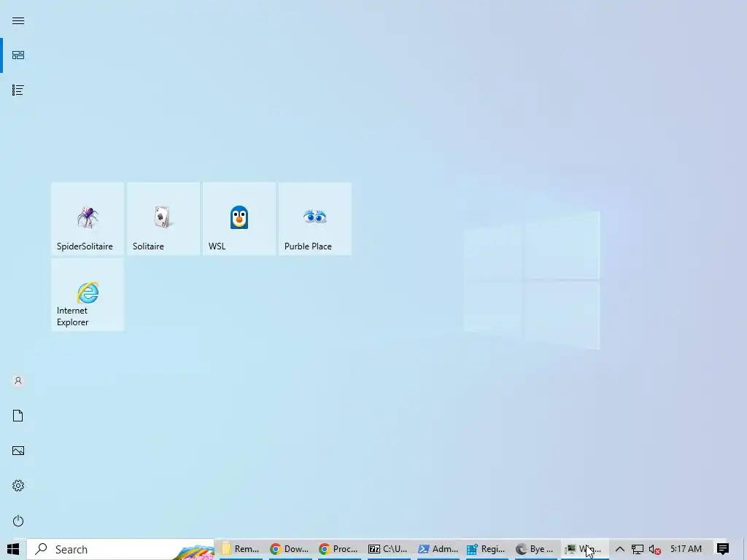Open the Power options icon
Screen dimensions: 747x560
(18, 521)
